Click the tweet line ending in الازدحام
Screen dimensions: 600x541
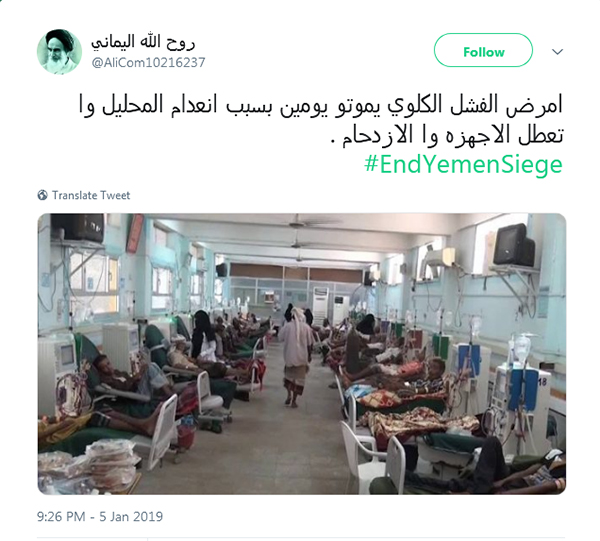[x=447, y=135]
